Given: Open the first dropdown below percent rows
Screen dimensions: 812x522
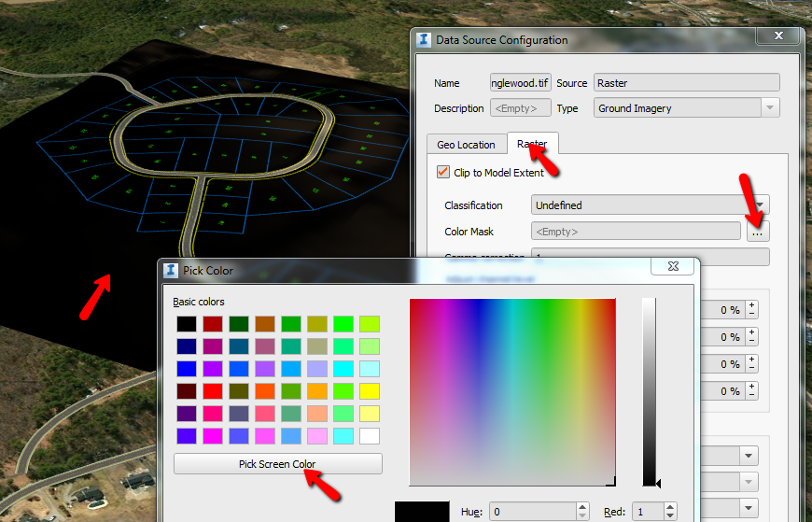Looking at the screenshot, I should click(749, 456).
